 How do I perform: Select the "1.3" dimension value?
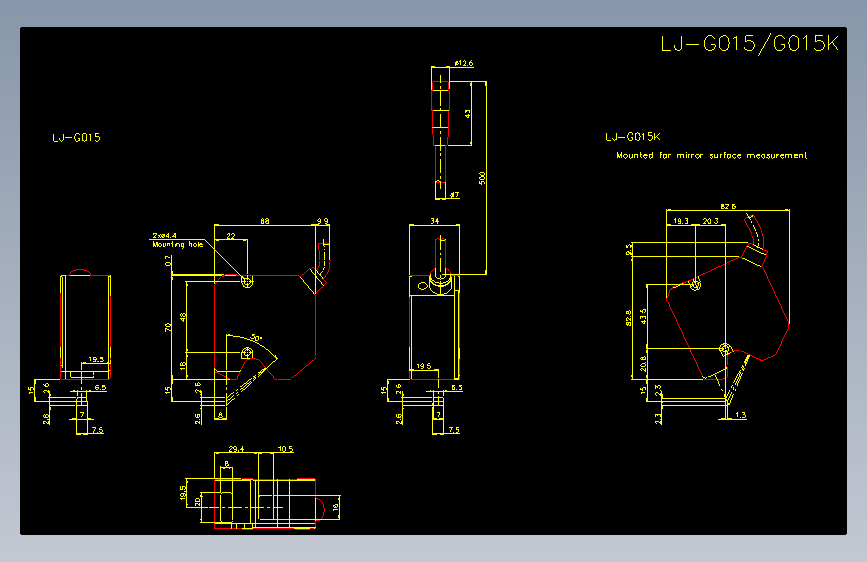(x=740, y=415)
